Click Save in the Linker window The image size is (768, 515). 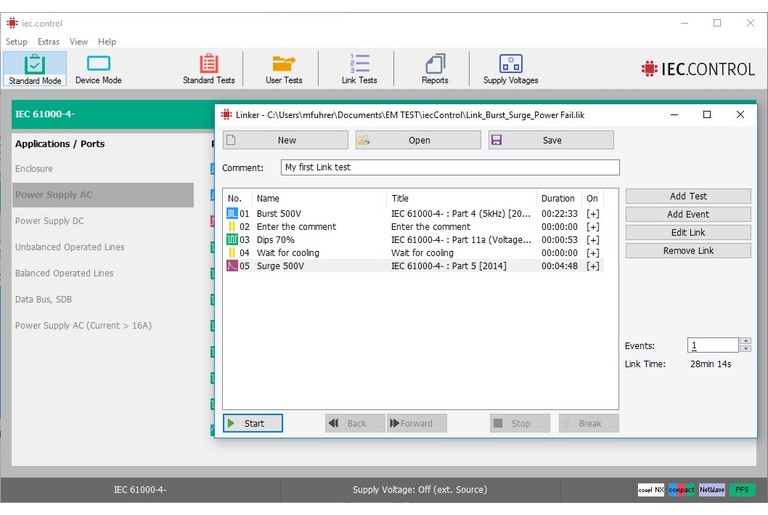point(551,140)
